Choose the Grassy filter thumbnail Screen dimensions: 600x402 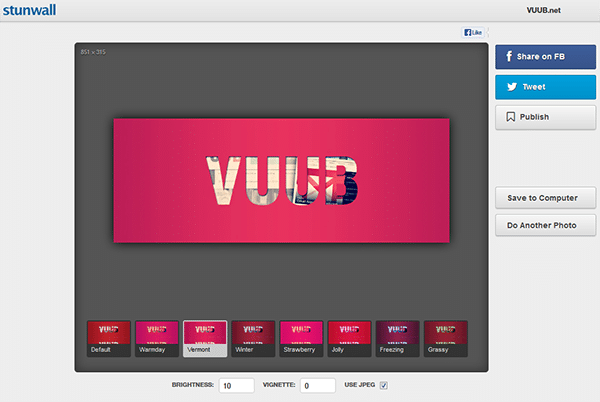coord(445,338)
